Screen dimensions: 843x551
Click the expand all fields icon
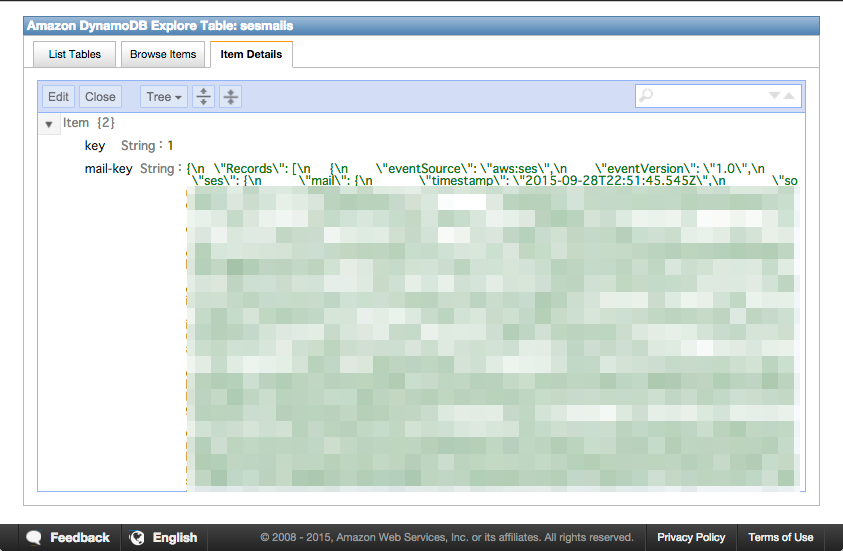point(203,97)
